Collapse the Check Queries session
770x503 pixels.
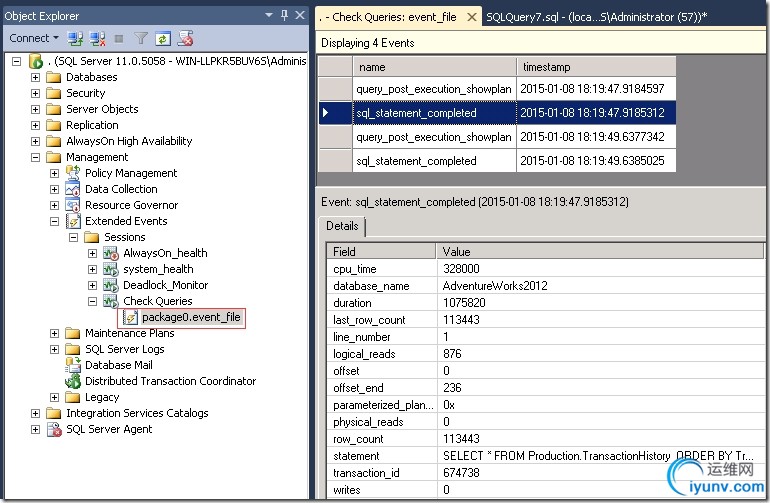tap(92, 301)
